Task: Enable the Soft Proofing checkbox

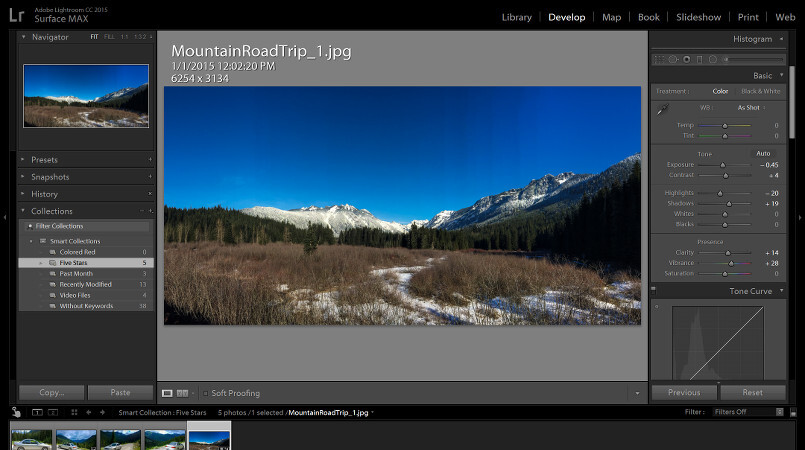Action: (205, 394)
